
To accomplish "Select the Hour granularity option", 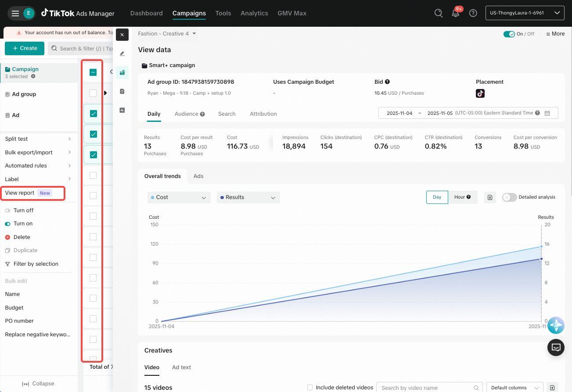I will click(463, 197).
